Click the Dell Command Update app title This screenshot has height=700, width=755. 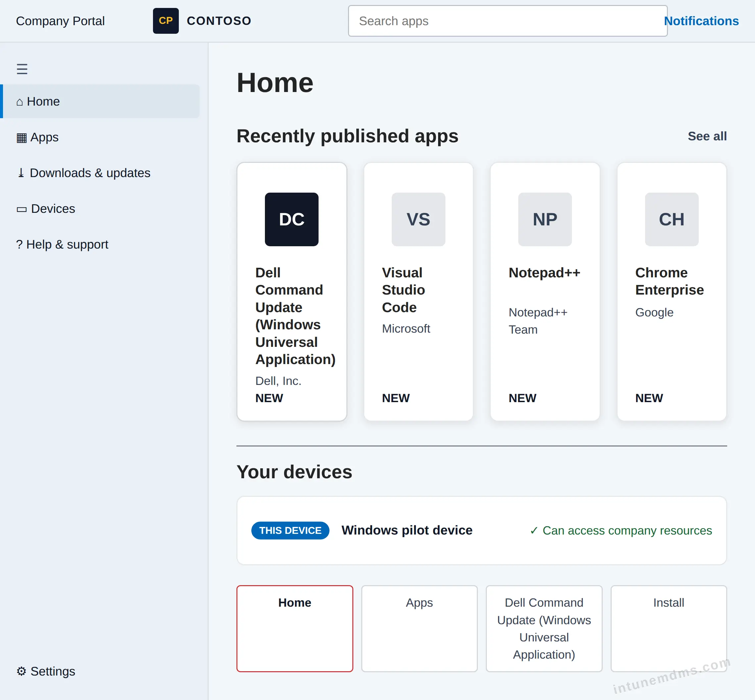pos(295,316)
